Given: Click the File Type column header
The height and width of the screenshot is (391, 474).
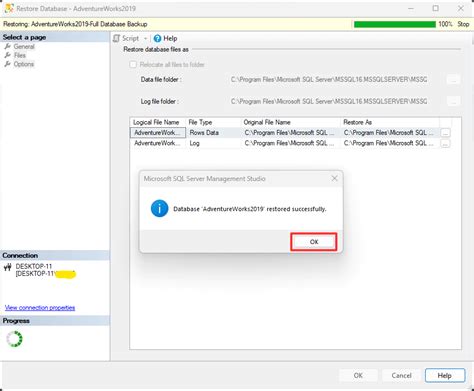Looking at the screenshot, I should click(x=213, y=122).
